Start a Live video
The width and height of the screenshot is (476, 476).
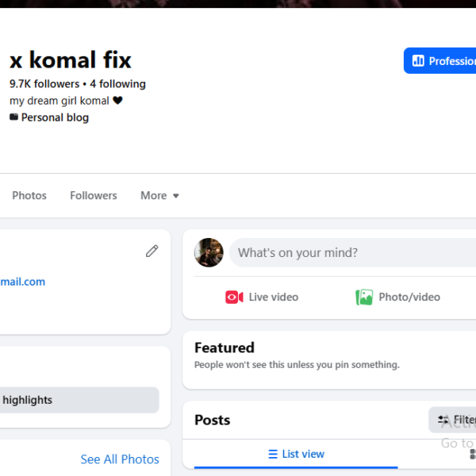(x=262, y=297)
